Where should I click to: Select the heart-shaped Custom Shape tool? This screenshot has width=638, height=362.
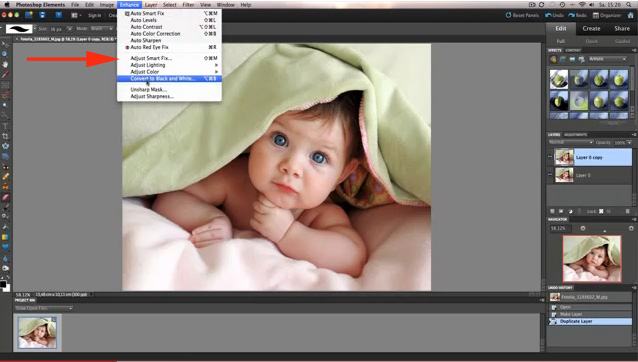click(x=5, y=247)
